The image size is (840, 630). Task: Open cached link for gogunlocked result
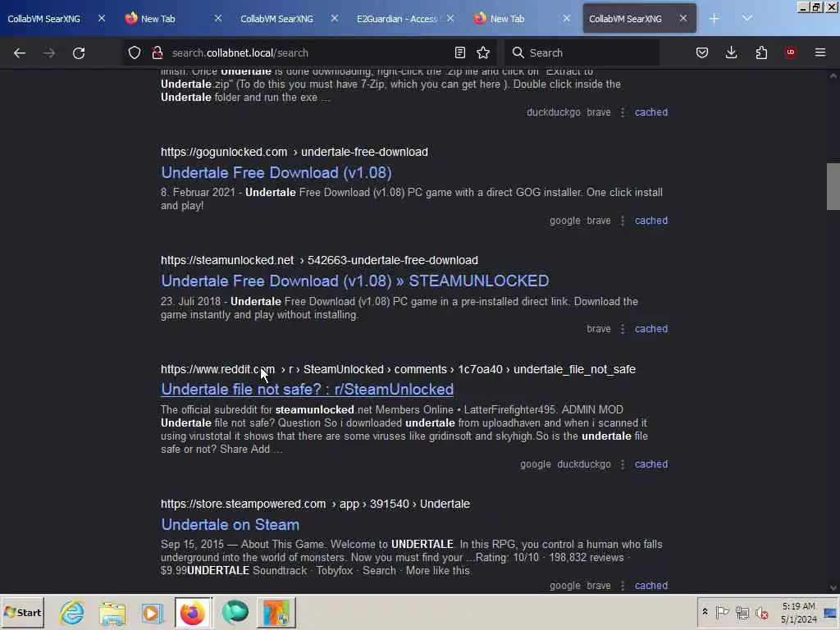point(651,221)
